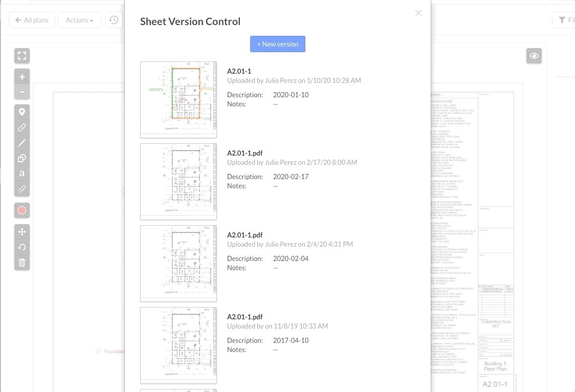The image size is (575, 392).
Task: Click the fullscreen expand icon
Action: coord(22,56)
